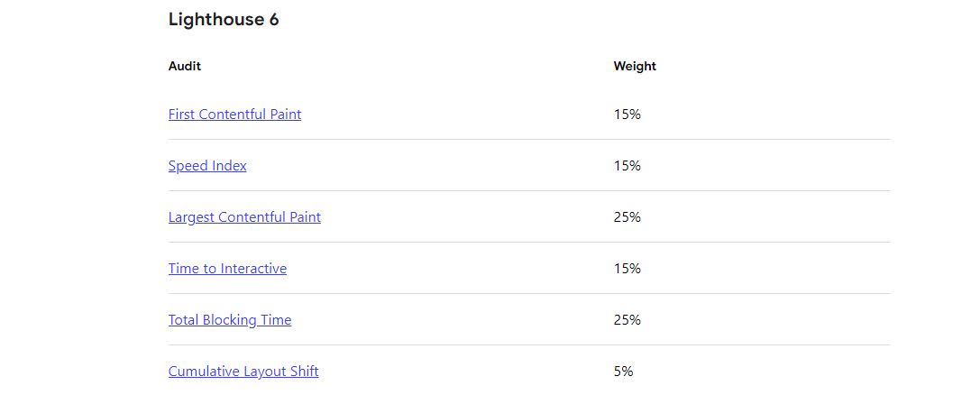Viewport: 980px width, 404px height.
Task: Click the Weight column header
Action: coord(635,66)
